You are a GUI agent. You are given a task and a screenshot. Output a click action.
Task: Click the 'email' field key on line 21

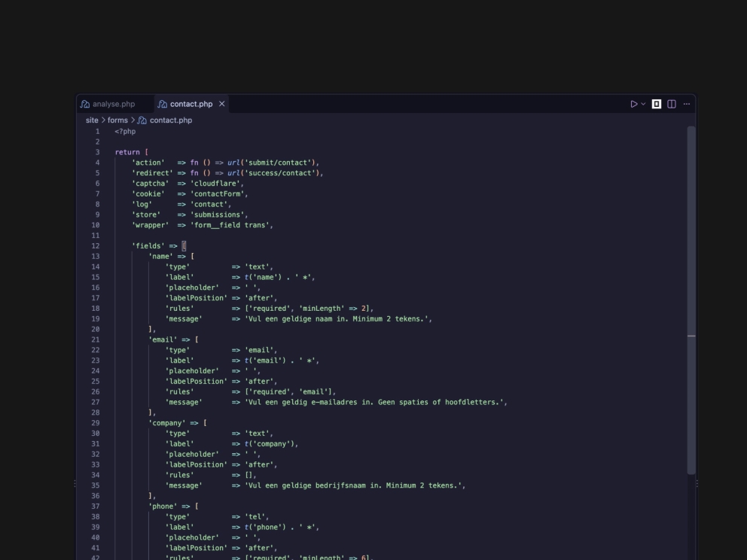tap(163, 339)
